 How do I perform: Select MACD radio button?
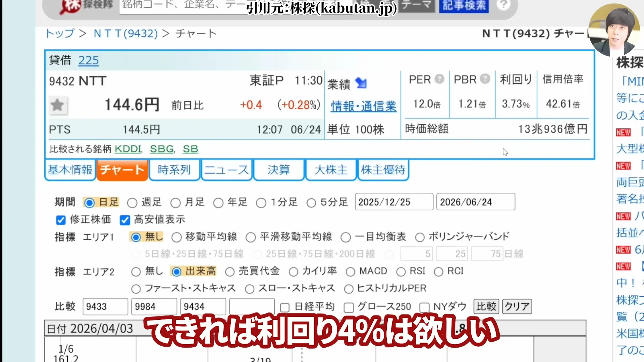click(x=351, y=272)
